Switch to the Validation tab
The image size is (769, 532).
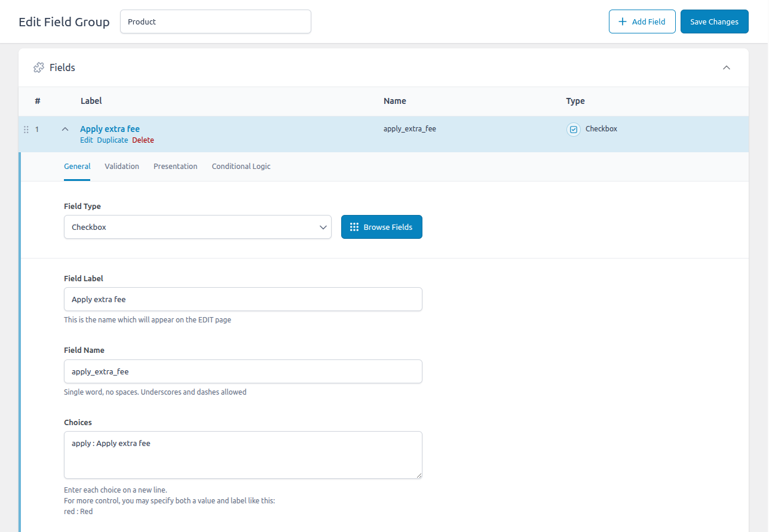click(x=122, y=167)
